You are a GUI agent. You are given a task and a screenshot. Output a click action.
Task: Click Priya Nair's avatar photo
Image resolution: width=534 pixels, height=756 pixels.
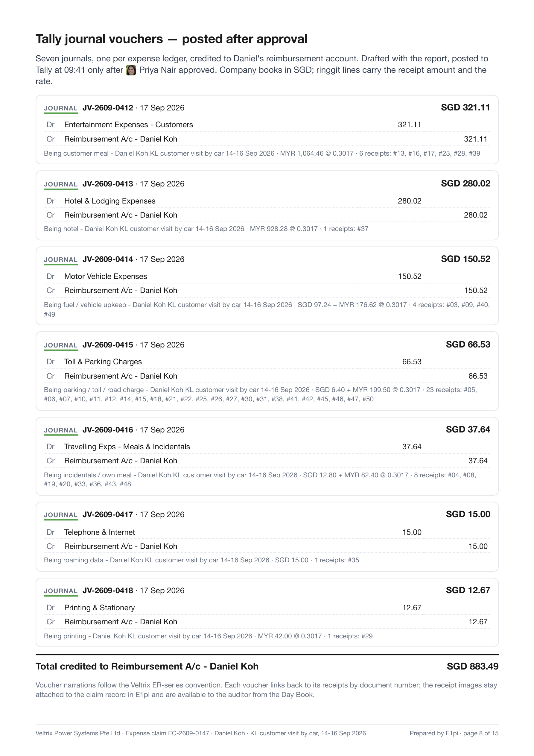point(131,70)
